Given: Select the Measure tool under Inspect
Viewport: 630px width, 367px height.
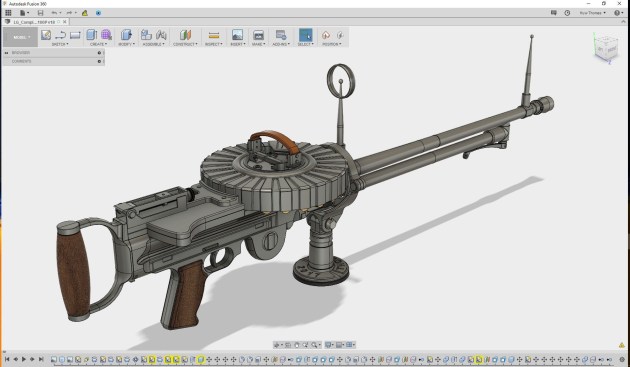Looking at the screenshot, I should (214, 35).
